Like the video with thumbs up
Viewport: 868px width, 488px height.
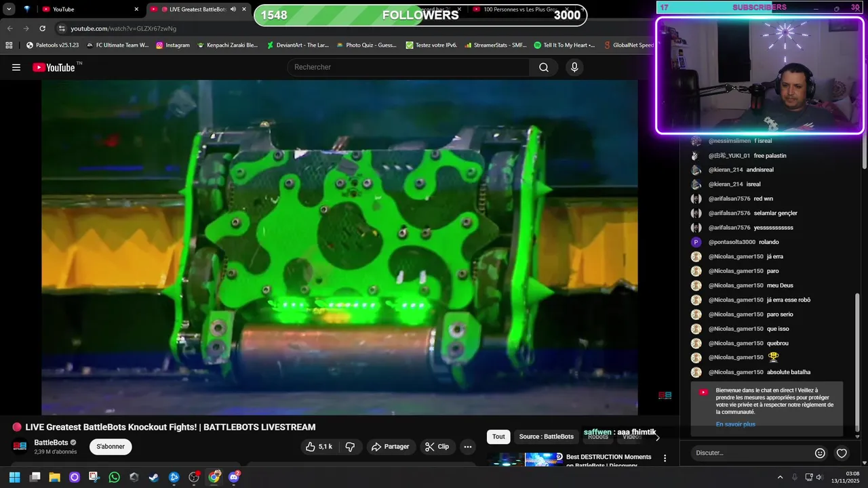(x=319, y=447)
